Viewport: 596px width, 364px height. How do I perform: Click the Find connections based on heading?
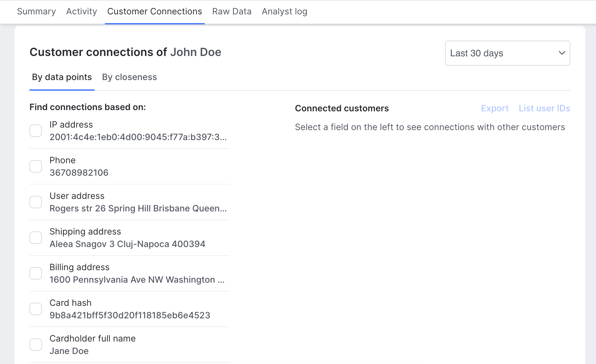pyautogui.click(x=88, y=107)
